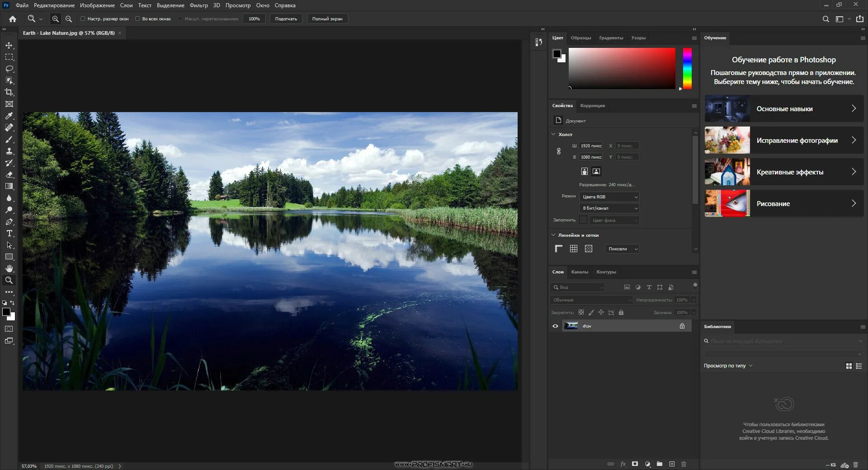Screen dimensions: 868x470
Task: Select the History Brush tool
Action: tap(9, 163)
